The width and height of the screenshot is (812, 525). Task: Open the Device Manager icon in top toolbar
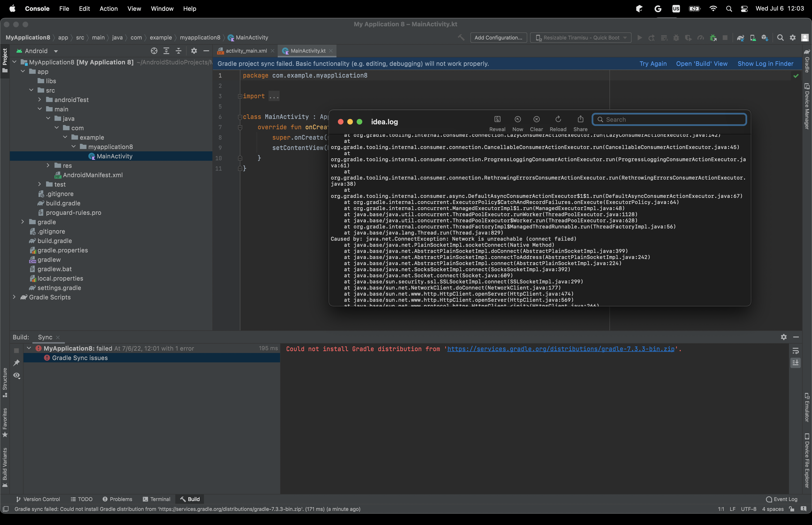pyautogui.click(x=753, y=38)
